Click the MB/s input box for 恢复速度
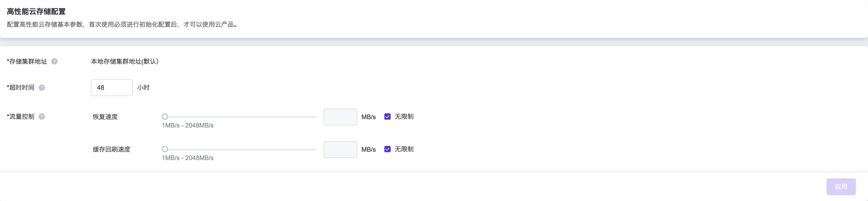868x201 pixels. 340,117
